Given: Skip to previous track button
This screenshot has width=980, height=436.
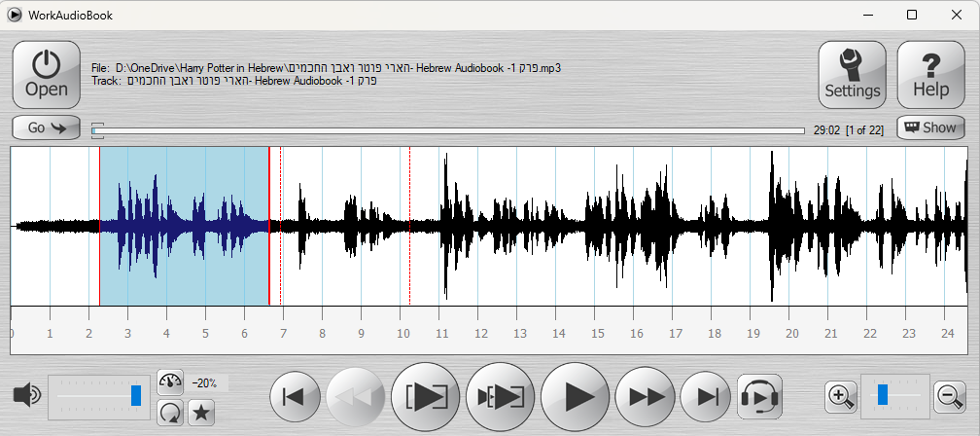Looking at the screenshot, I should [x=295, y=397].
